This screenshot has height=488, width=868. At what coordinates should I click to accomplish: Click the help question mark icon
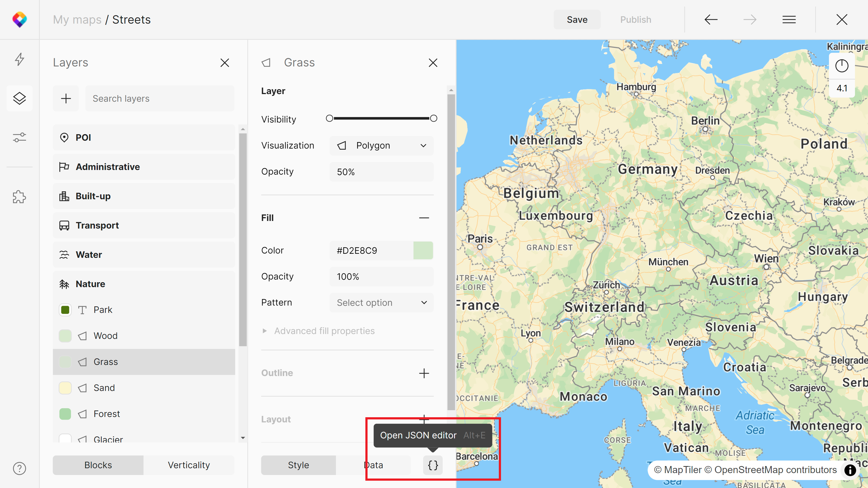click(20, 468)
